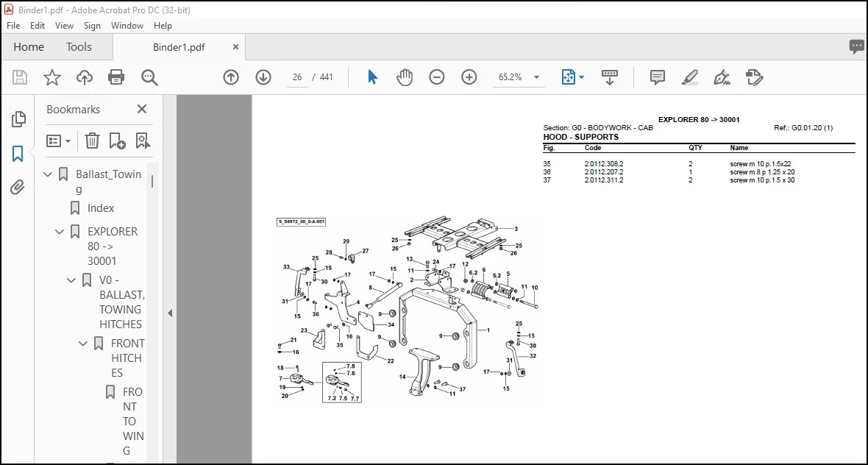Click 'screw m 10 p.1.5x22' entry
The height and width of the screenshot is (465, 868).
[x=761, y=164]
